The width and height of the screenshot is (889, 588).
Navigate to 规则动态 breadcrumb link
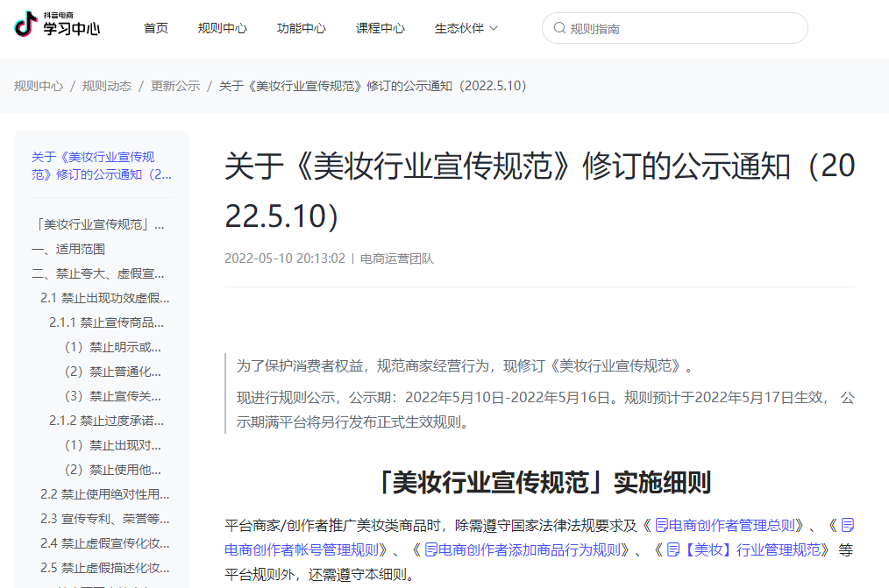(107, 86)
